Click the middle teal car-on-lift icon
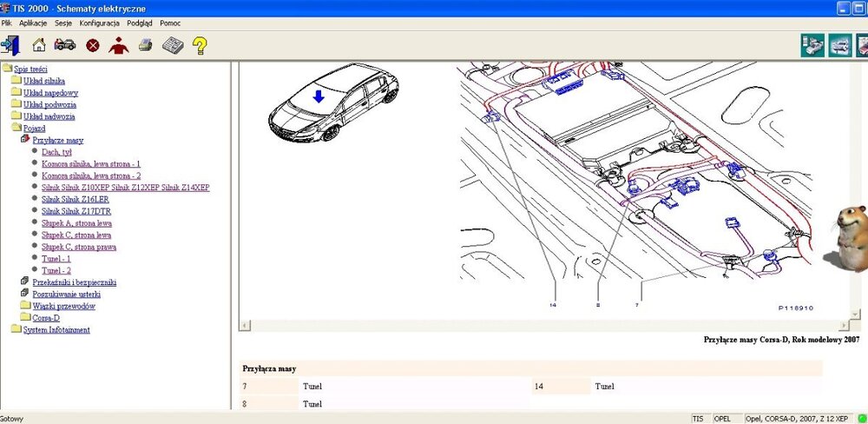Screen dimensions: 868x424 (839, 43)
